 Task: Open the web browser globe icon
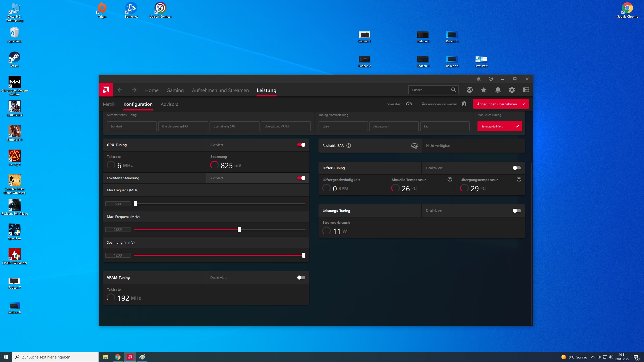(x=469, y=90)
